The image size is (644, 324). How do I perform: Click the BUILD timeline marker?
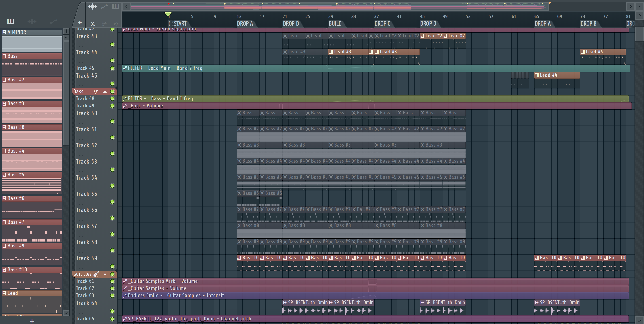335,23
